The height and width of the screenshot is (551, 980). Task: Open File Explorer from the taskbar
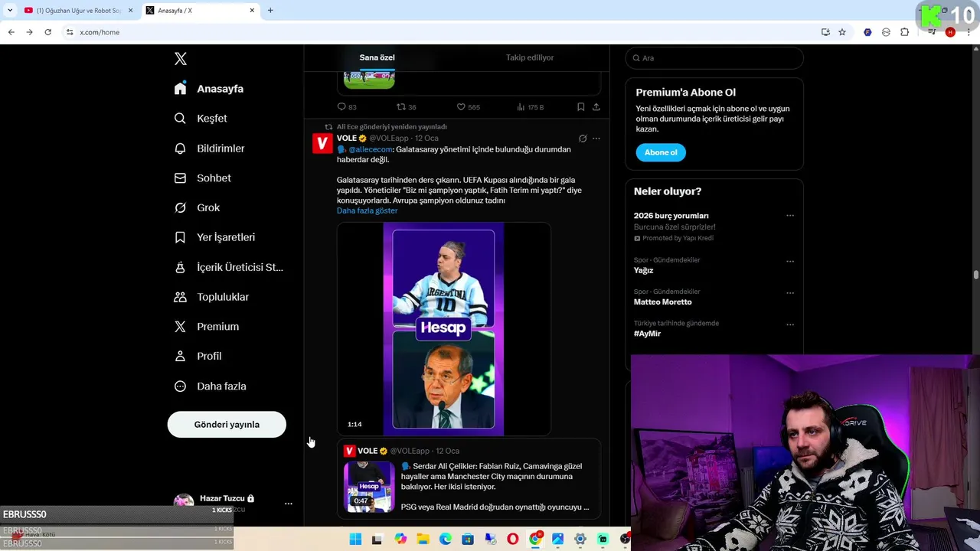click(423, 540)
